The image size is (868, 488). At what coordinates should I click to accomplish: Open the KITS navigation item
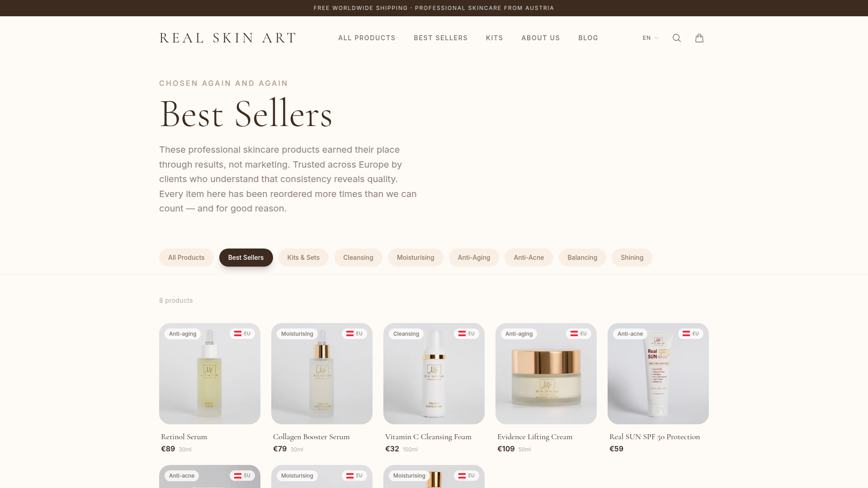coord(495,38)
